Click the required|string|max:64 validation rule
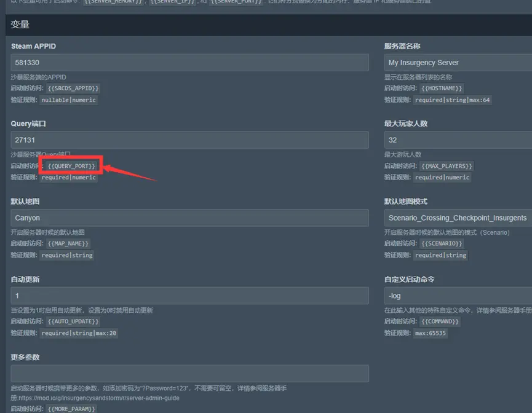Viewport: 532px width, 413px height. [452, 100]
